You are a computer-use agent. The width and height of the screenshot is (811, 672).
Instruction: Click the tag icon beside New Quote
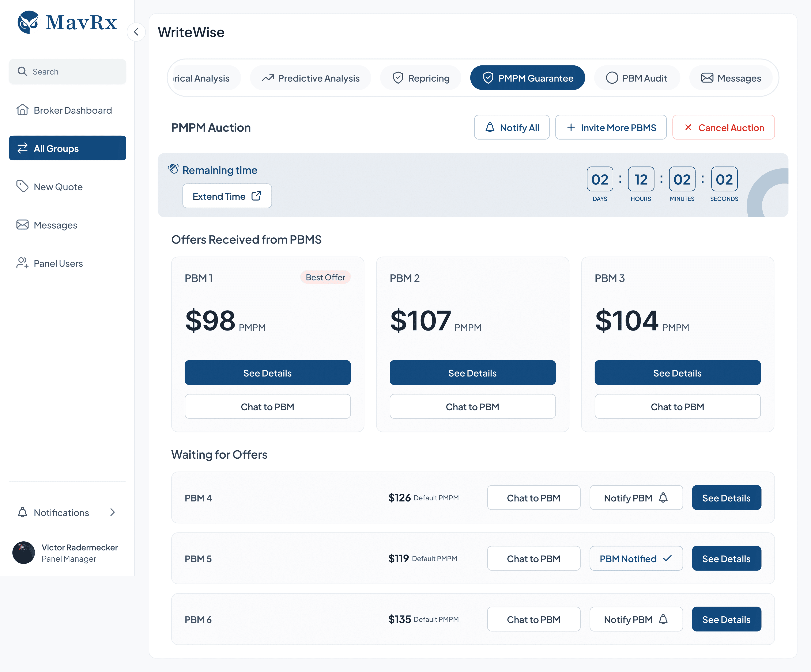pos(22,186)
